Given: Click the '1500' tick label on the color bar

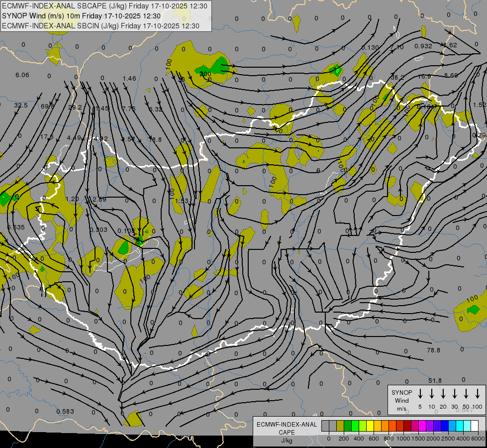Looking at the screenshot, I should (418, 439).
